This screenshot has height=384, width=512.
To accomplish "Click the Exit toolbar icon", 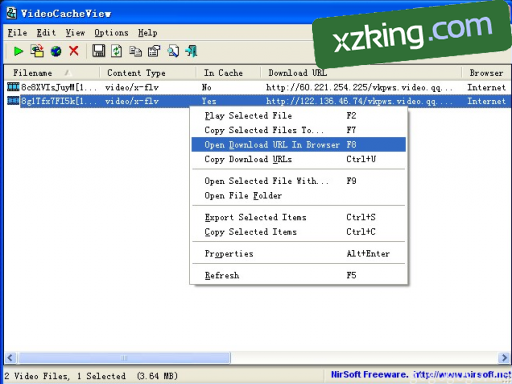I will tap(192, 51).
